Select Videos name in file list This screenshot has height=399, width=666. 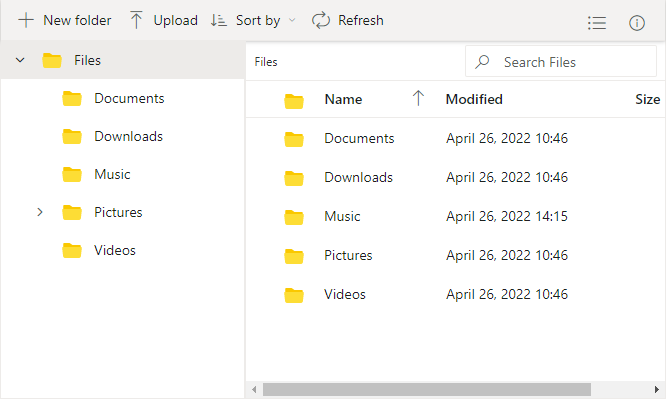[x=345, y=294]
